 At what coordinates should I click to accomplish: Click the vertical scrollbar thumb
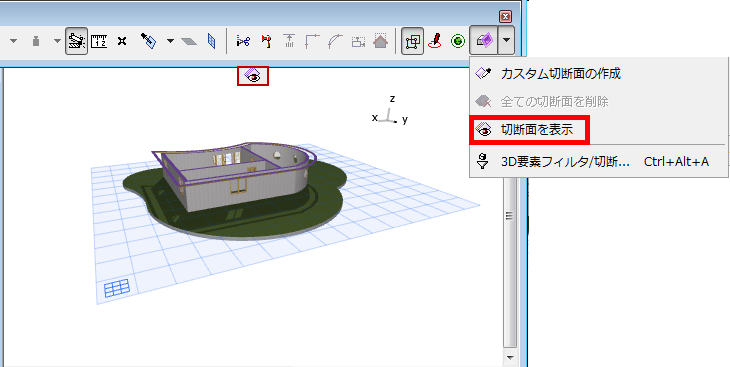[x=509, y=217]
